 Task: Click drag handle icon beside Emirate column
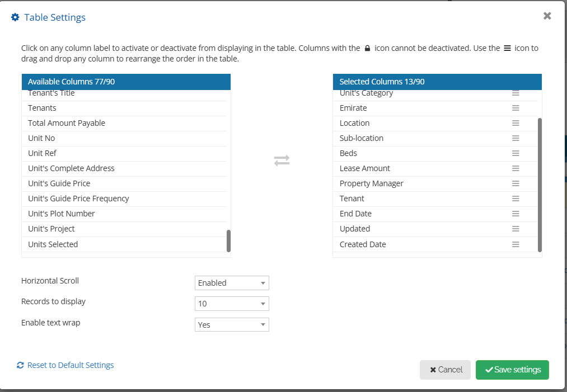(x=516, y=108)
